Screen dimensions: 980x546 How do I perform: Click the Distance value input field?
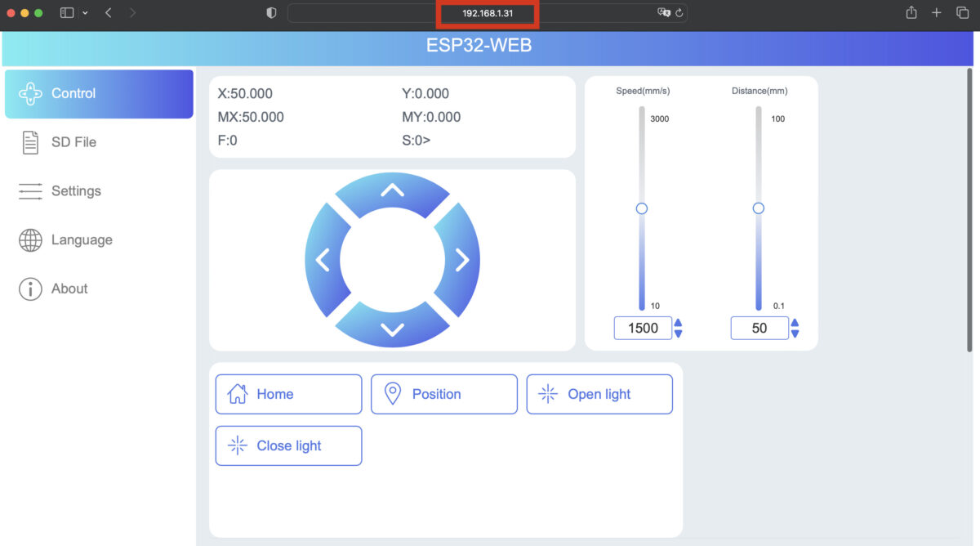[759, 329]
